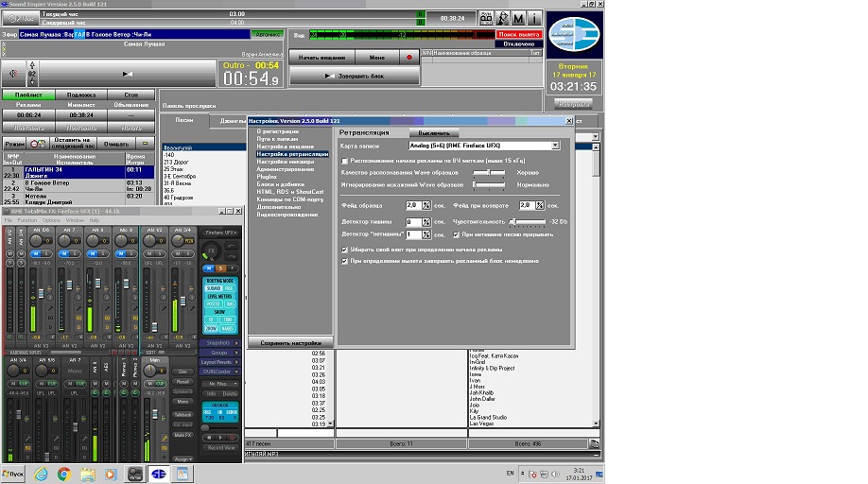Viewport: 868px width, 484px height.
Task: Click the play-next arrow on the main player bar
Action: click(128, 74)
